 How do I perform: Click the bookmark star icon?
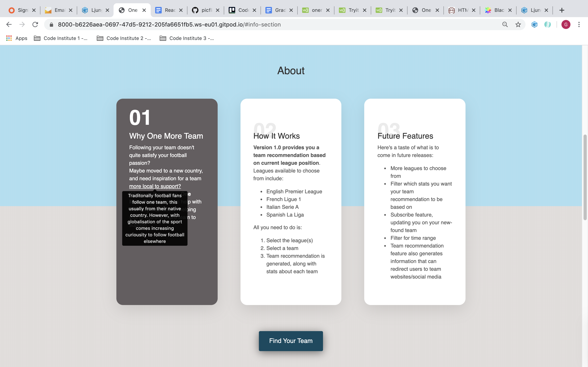click(518, 24)
